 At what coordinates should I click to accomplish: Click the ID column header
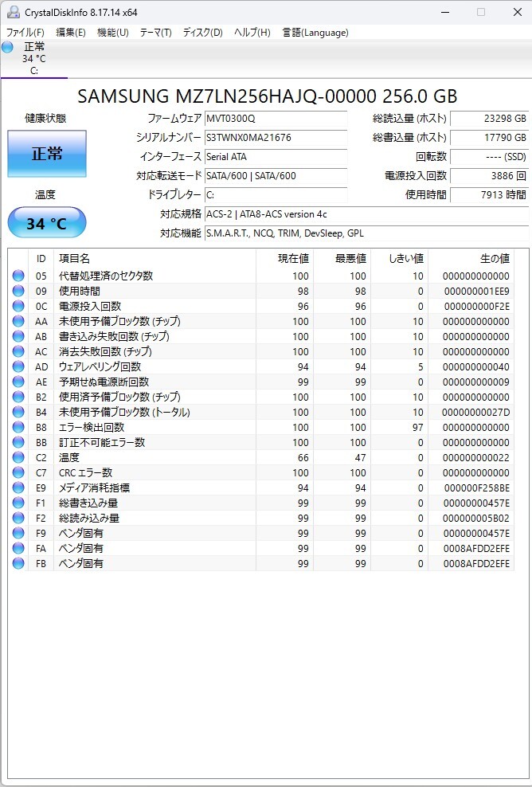[x=41, y=259]
